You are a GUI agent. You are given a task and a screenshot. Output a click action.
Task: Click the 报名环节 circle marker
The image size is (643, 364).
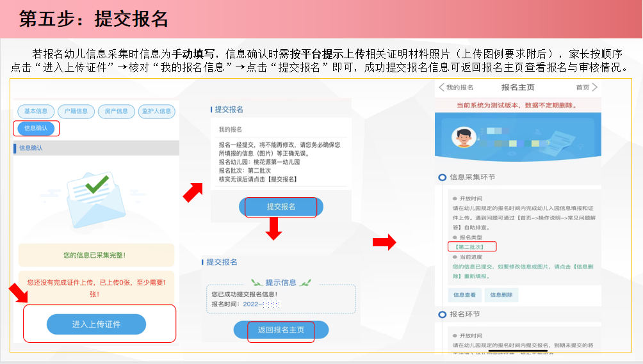[442, 315]
